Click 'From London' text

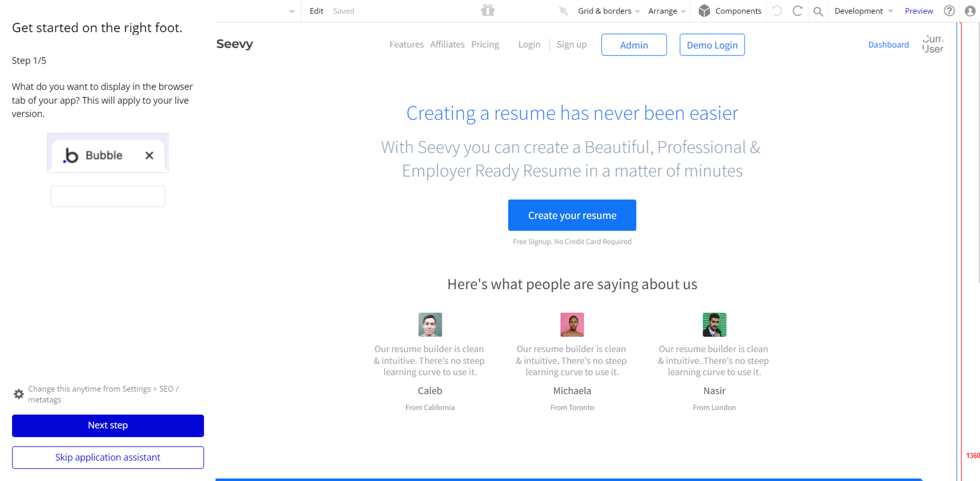click(714, 407)
